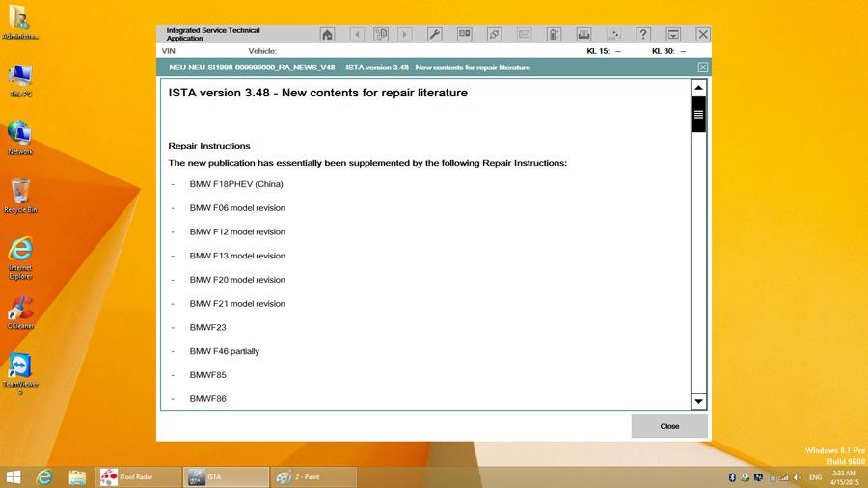Click 'BMW F06 model revision' entry

(x=237, y=208)
